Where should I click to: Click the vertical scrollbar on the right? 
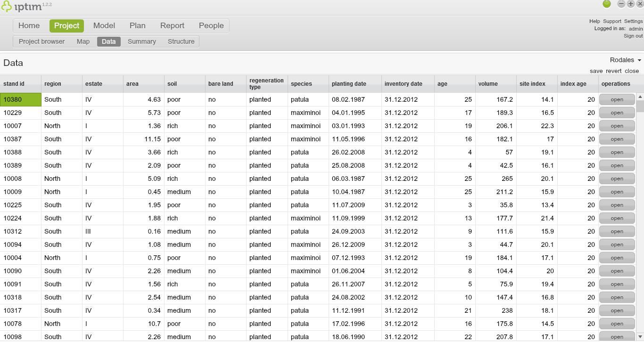coord(640,108)
